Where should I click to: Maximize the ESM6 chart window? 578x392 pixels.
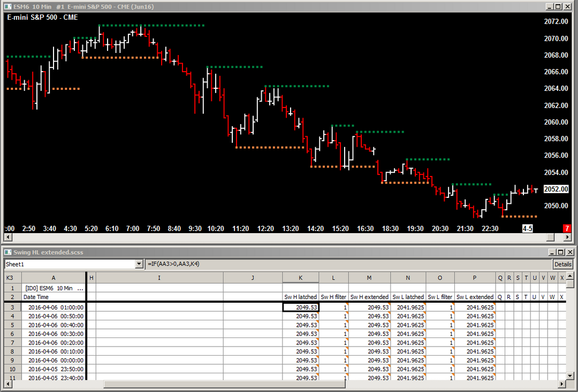[559, 6]
